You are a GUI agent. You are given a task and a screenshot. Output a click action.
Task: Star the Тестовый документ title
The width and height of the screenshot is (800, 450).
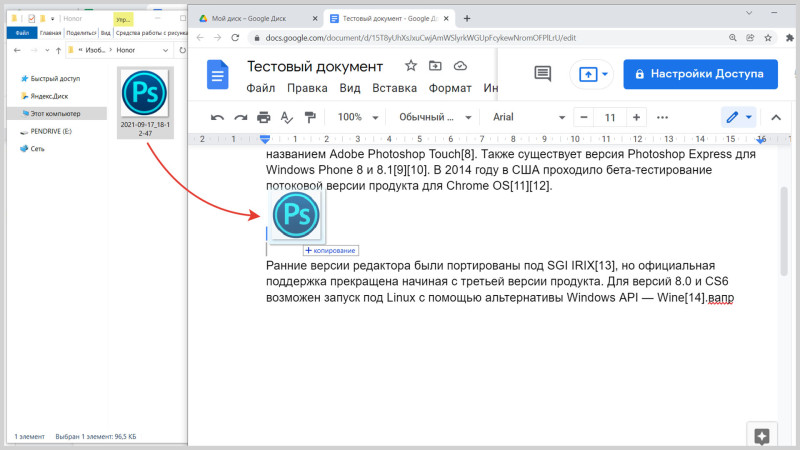pos(411,65)
